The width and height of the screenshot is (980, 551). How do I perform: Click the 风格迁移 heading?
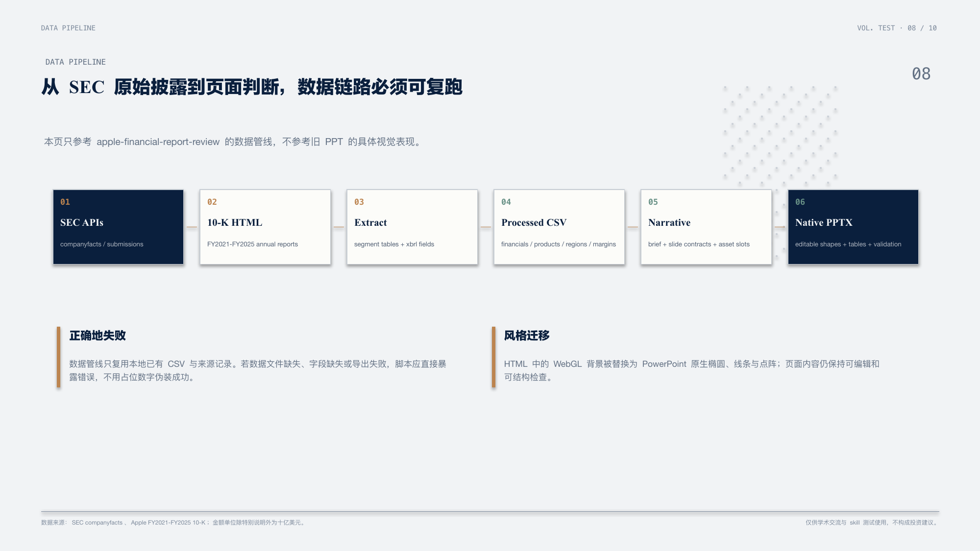tap(527, 335)
